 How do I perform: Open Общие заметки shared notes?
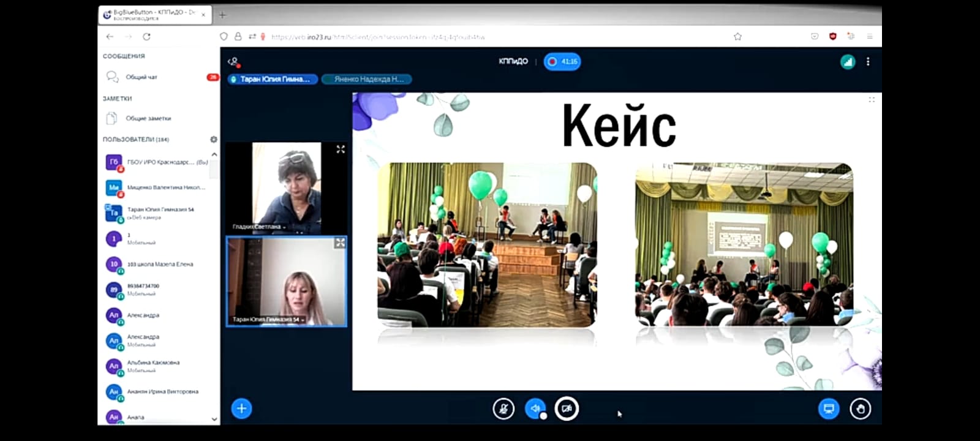pos(148,118)
